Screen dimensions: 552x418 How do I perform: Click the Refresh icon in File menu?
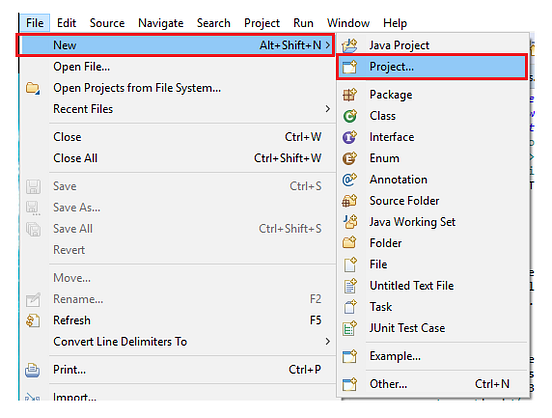tap(33, 320)
